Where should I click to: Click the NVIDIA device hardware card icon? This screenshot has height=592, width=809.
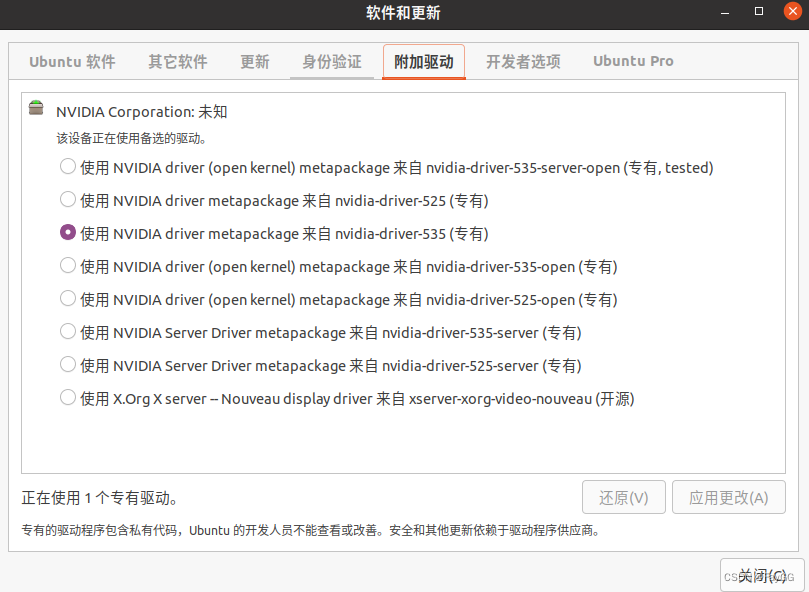click(x=36, y=108)
